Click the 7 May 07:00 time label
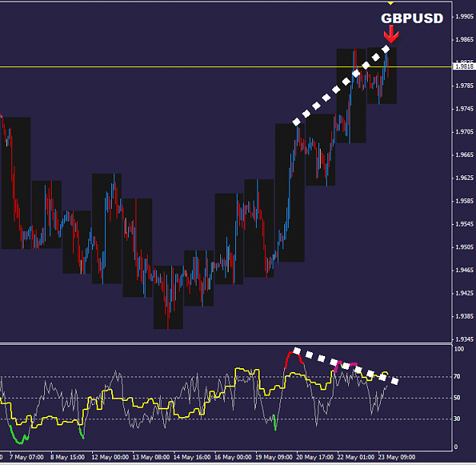The image size is (476, 465). pos(27,457)
